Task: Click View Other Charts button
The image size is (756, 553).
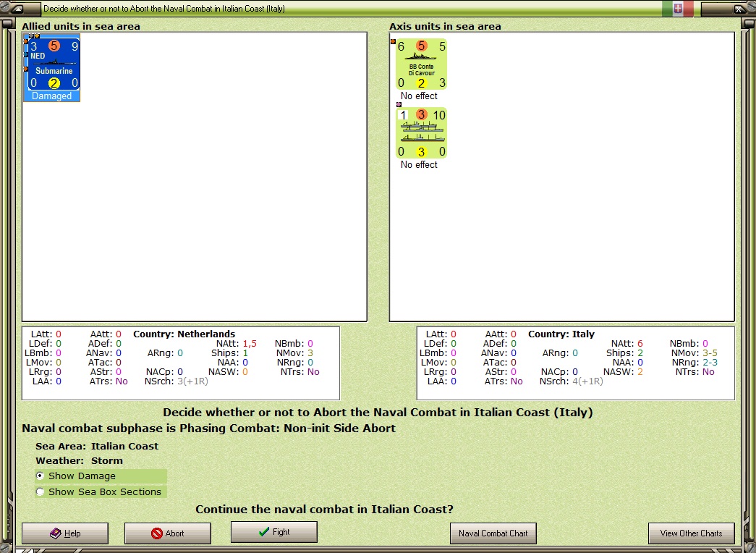Action: tap(691, 533)
